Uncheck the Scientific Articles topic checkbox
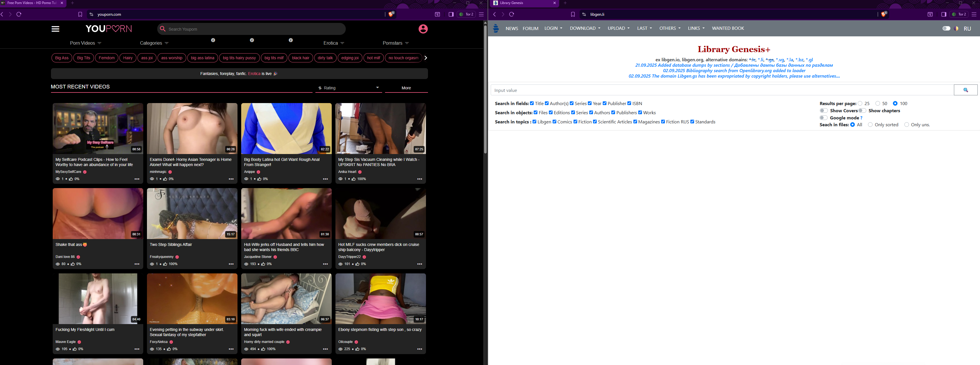Image resolution: width=980 pixels, height=365 pixels. tap(595, 122)
